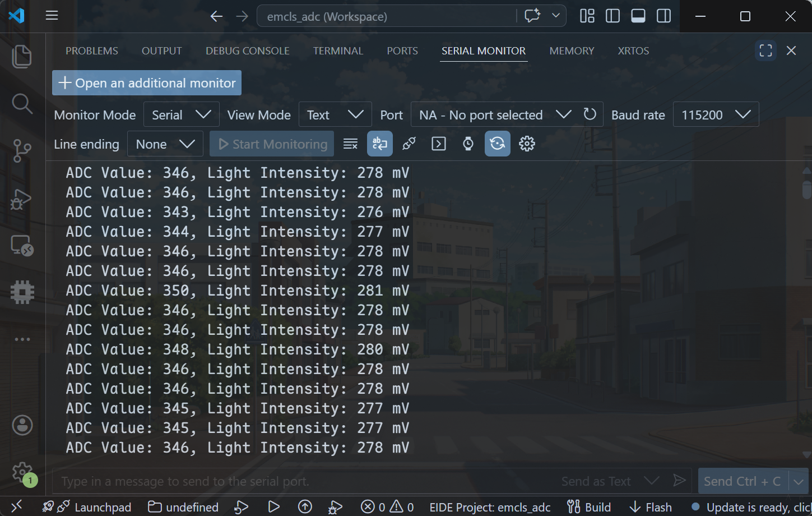Toggle Primary Side Bar visibility
The height and width of the screenshot is (516, 812).
coord(613,16)
